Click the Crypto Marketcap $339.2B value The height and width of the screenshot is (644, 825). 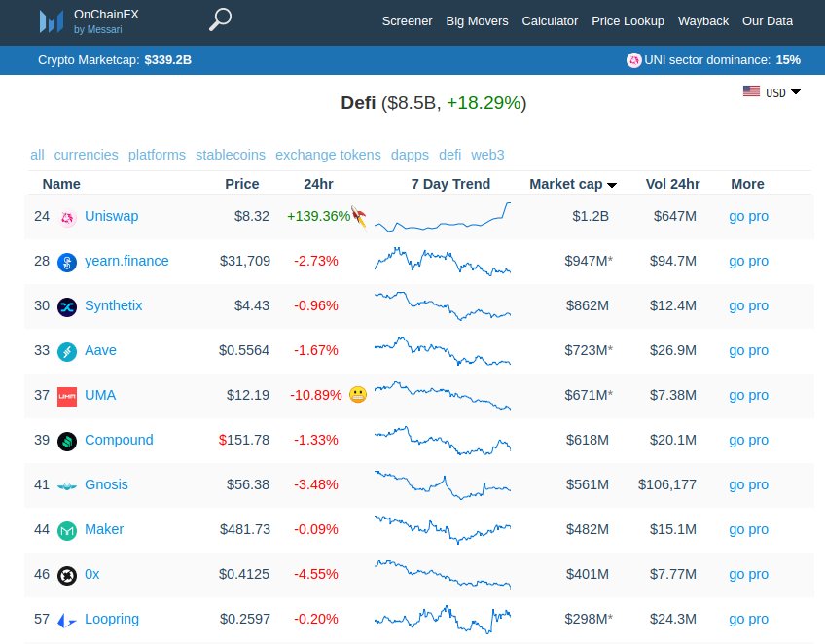click(168, 60)
